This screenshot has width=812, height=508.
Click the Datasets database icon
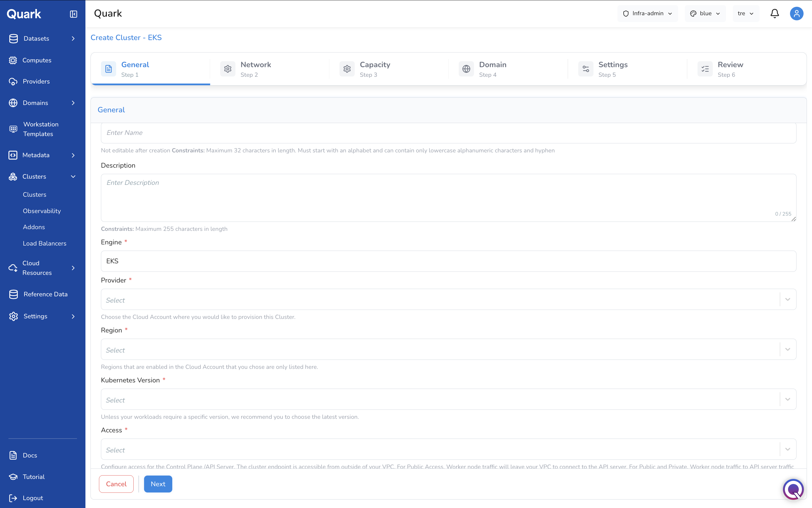tap(14, 39)
